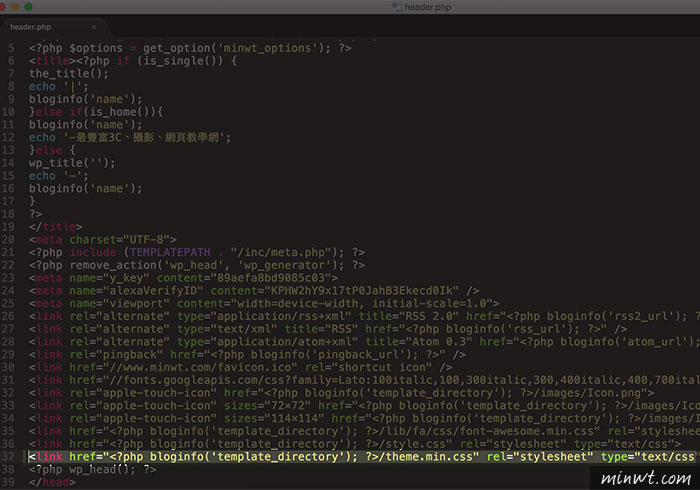Click sizes="72x72" on line 33
700x490 pixels.
(267, 406)
